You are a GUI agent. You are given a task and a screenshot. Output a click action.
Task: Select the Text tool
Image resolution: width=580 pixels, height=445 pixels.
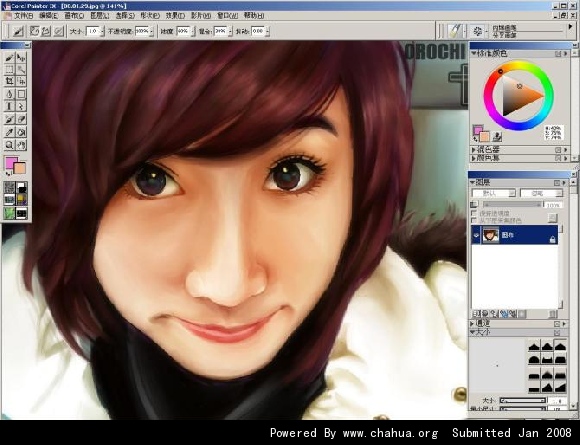(x=10, y=107)
